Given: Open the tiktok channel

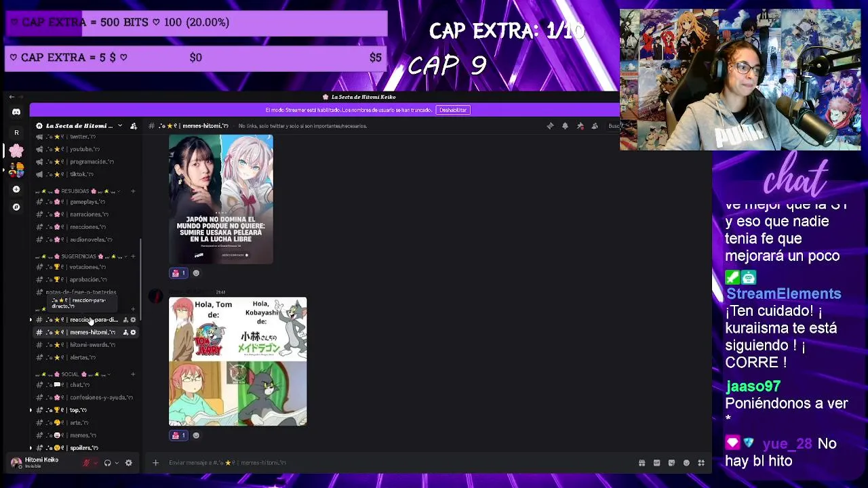Looking at the screenshot, I should (x=86, y=174).
